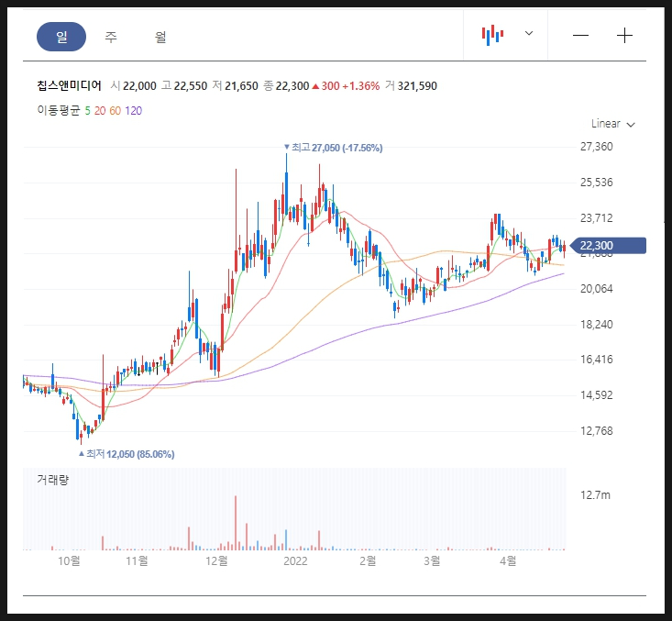Image resolution: width=672 pixels, height=621 pixels.
Task: Click the 12월 date axis label
Action: (x=217, y=560)
